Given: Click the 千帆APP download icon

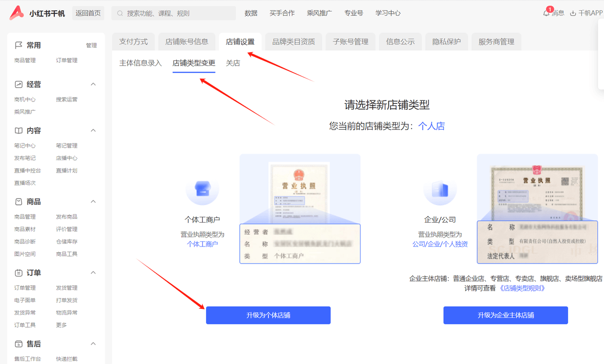Looking at the screenshot, I should click(572, 13).
